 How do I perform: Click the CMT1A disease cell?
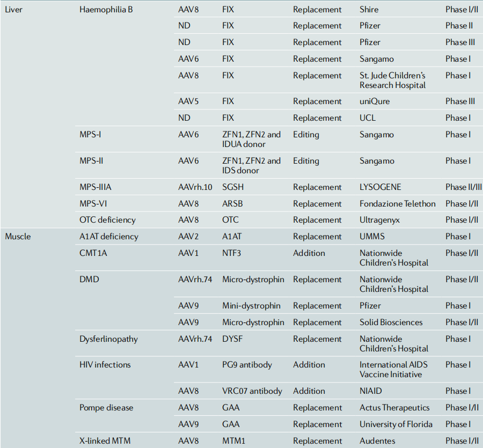click(x=93, y=253)
